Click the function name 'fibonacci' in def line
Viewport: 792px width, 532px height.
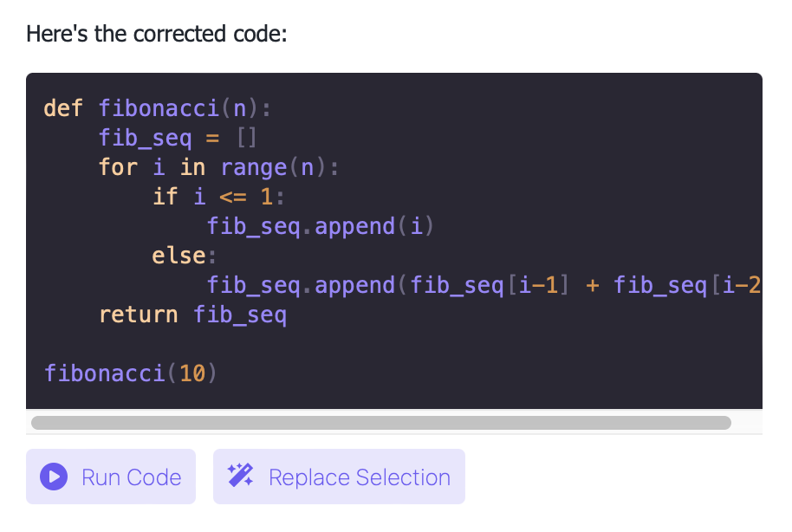[x=159, y=108]
